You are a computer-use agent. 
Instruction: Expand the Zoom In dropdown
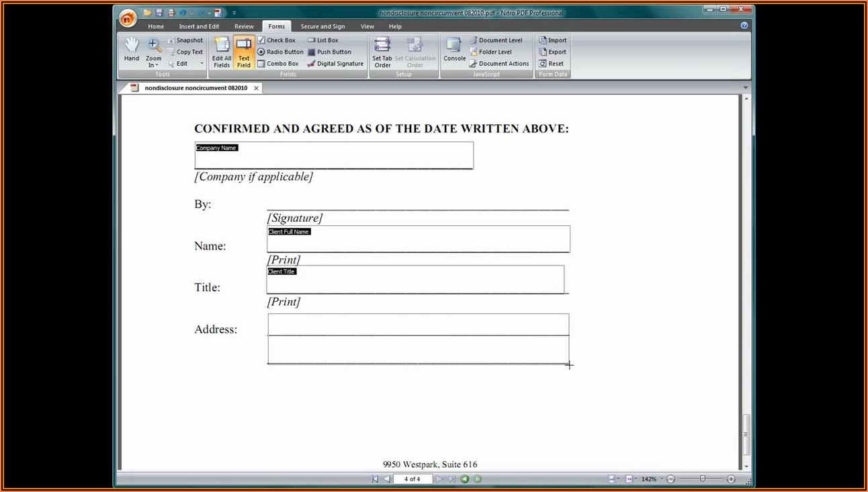pyautogui.click(x=154, y=65)
